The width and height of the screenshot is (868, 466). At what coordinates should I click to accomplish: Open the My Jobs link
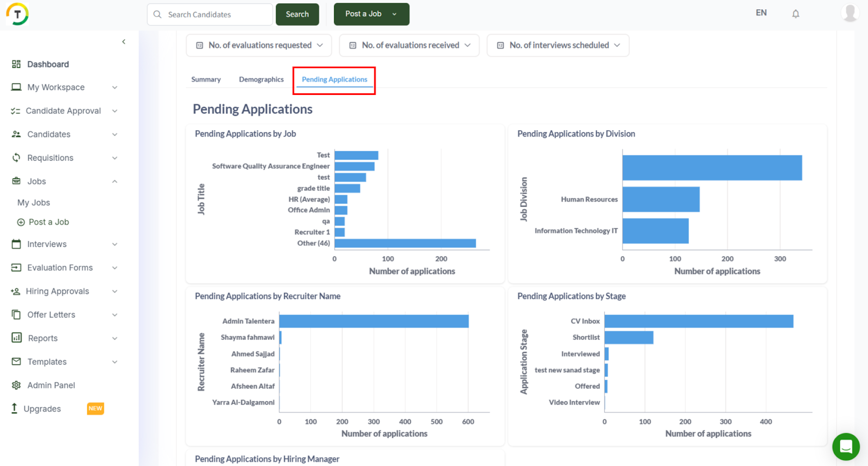pyautogui.click(x=34, y=202)
